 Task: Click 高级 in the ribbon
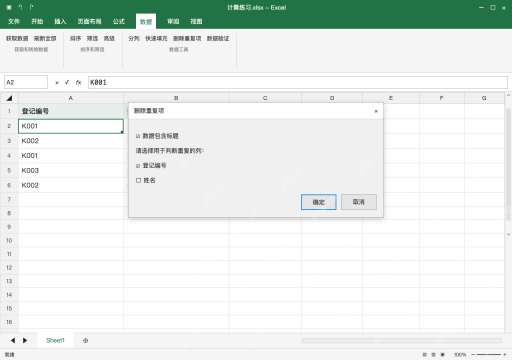click(x=109, y=39)
